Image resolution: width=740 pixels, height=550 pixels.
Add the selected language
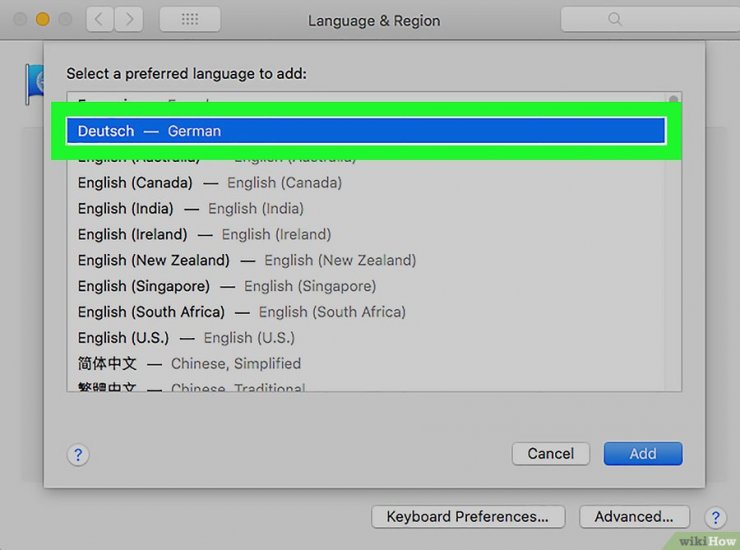pos(643,454)
